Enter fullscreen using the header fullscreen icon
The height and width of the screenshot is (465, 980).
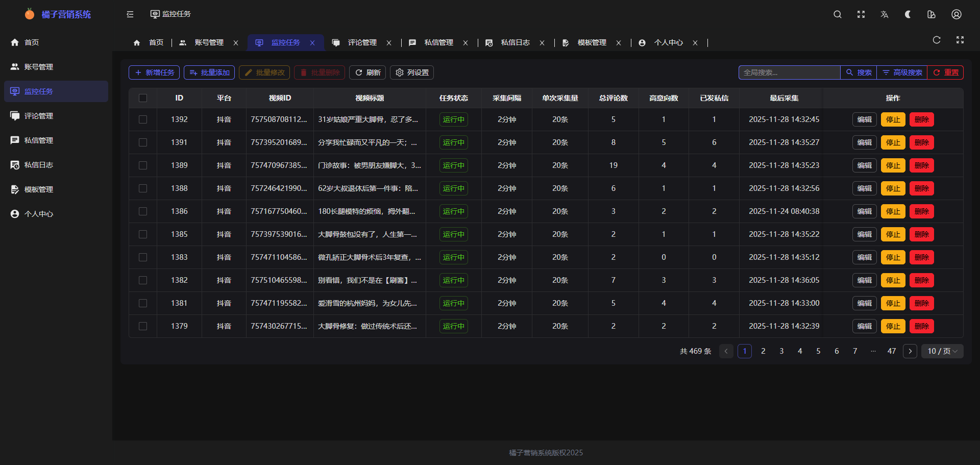coord(861,14)
